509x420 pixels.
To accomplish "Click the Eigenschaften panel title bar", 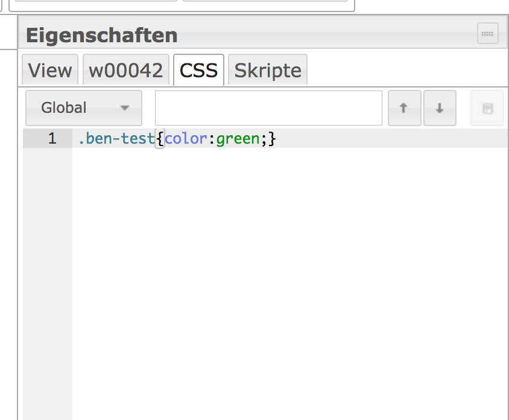I will tap(241, 35).
